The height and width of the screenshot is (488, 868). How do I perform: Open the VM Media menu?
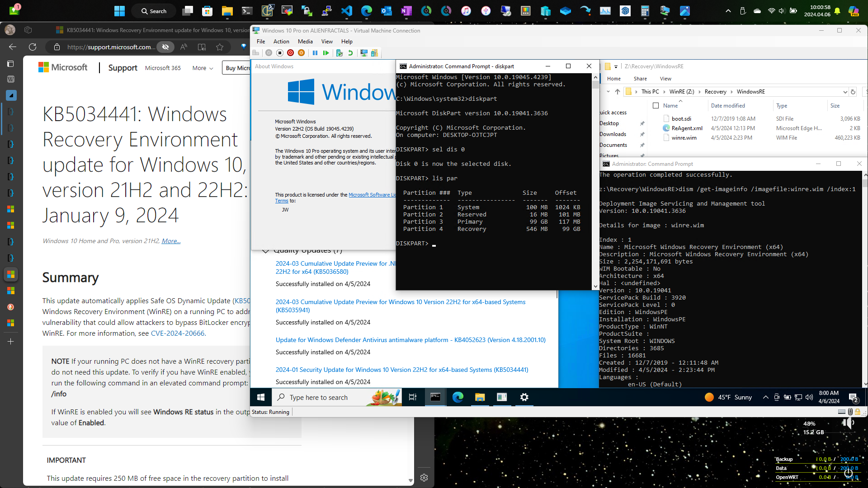coord(305,42)
